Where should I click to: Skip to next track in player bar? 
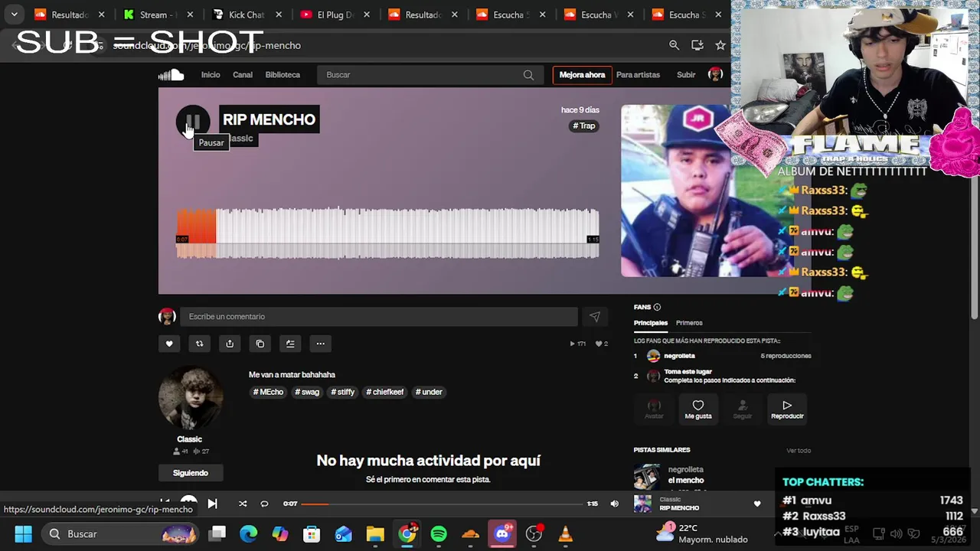212,504
